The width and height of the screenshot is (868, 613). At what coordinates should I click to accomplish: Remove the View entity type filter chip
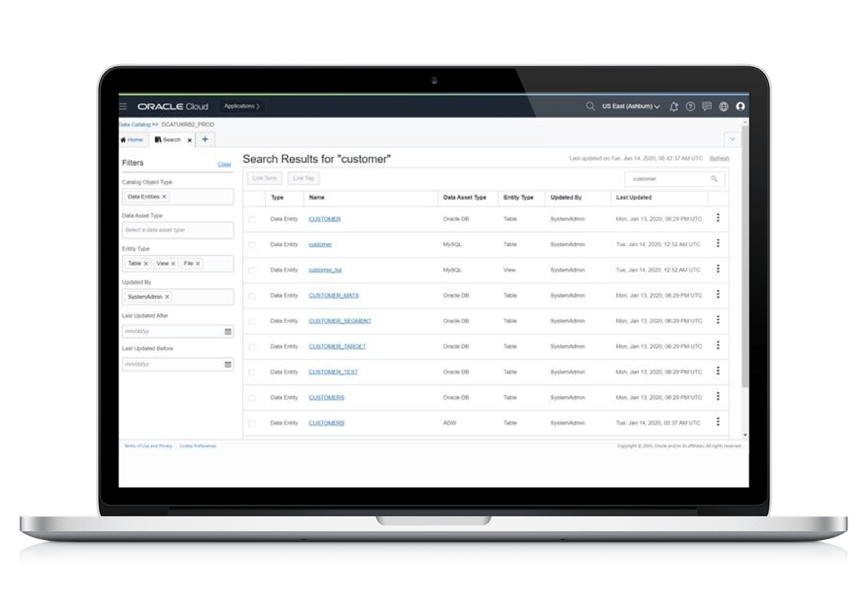tap(174, 263)
